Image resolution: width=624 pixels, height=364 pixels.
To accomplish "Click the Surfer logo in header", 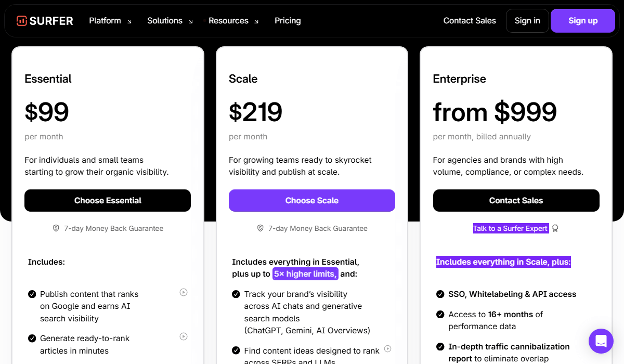I will pyautogui.click(x=45, y=21).
